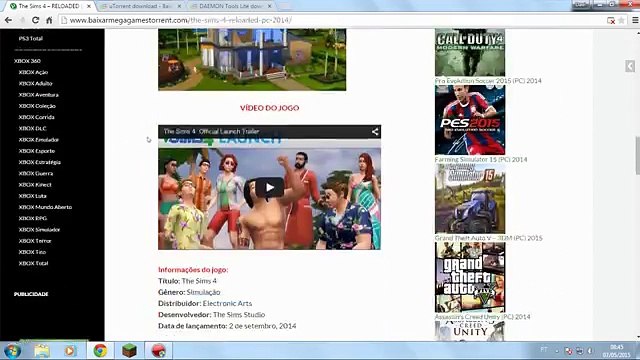640x360 pixels.
Task: Open XBOX DLC category
Action: pos(32,128)
